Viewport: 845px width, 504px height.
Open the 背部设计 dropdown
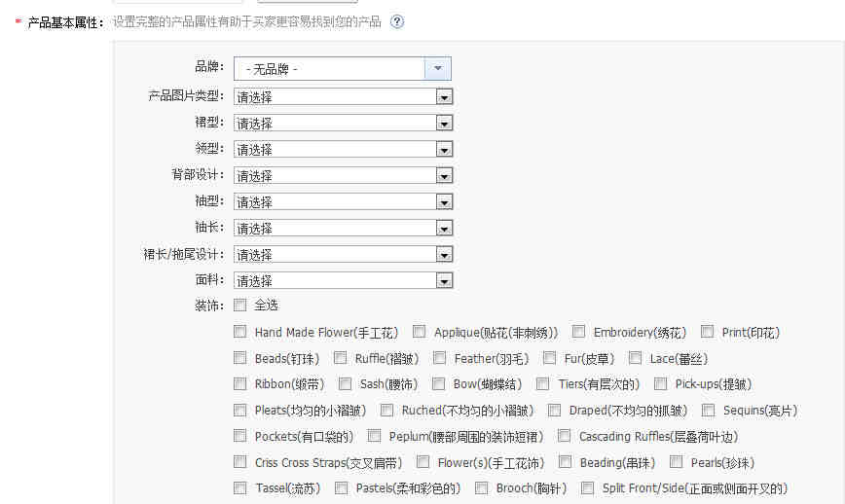click(343, 175)
